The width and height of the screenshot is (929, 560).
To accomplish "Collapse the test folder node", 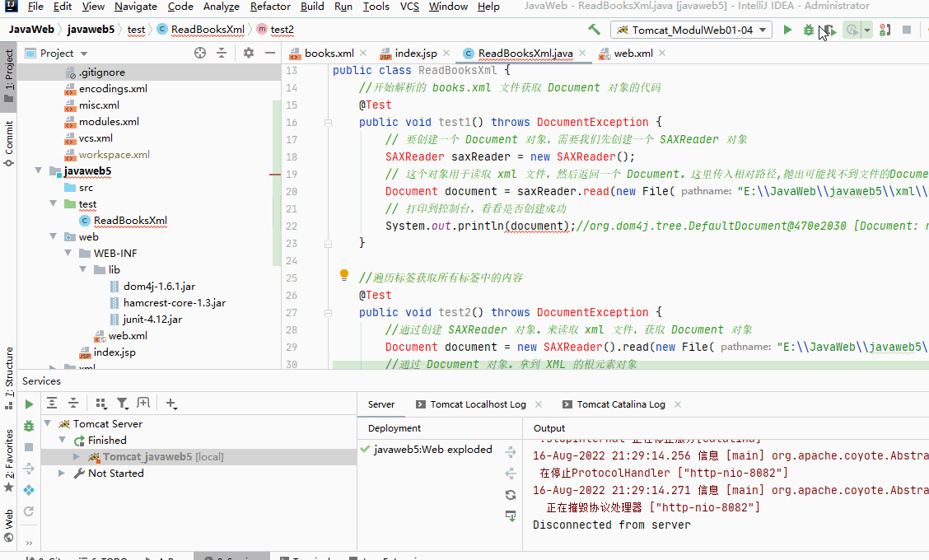I will coord(53,203).
